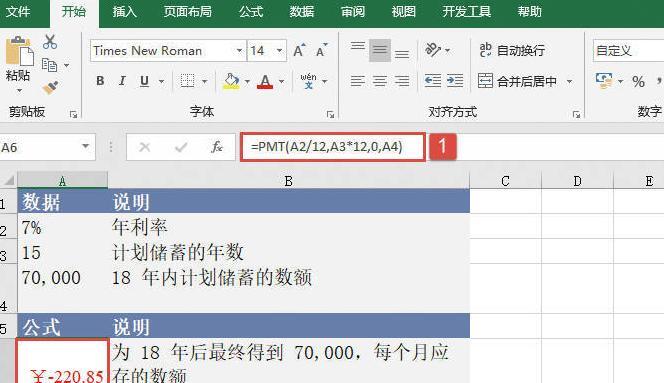Open the merge options dropdown arrow
This screenshot has height=383, width=664.
click(569, 81)
